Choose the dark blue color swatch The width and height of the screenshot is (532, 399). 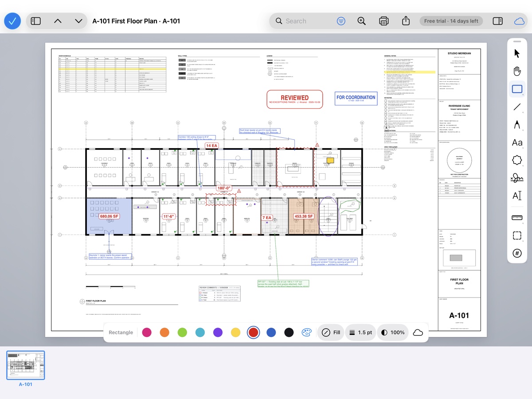(x=271, y=332)
